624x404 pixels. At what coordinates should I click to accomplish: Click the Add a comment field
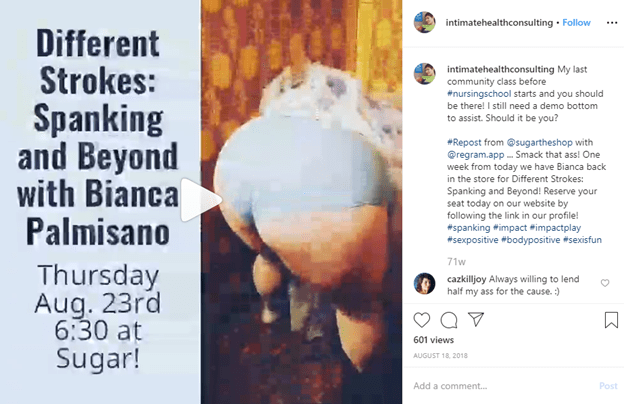pos(503,386)
